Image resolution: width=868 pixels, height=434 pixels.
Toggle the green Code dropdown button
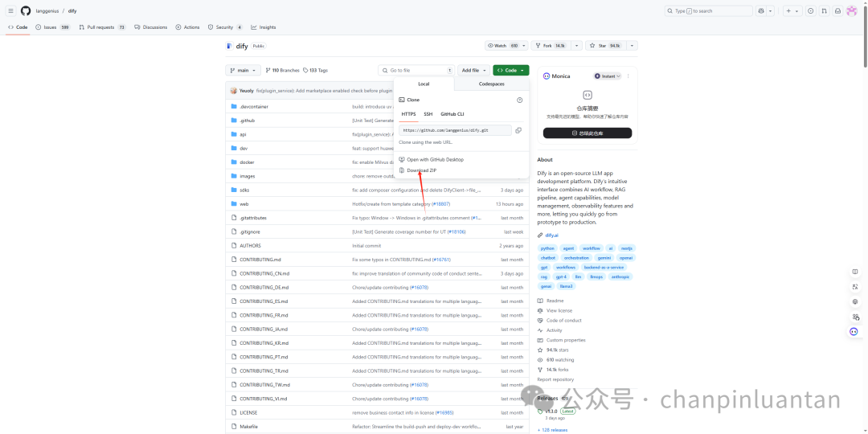tap(511, 70)
